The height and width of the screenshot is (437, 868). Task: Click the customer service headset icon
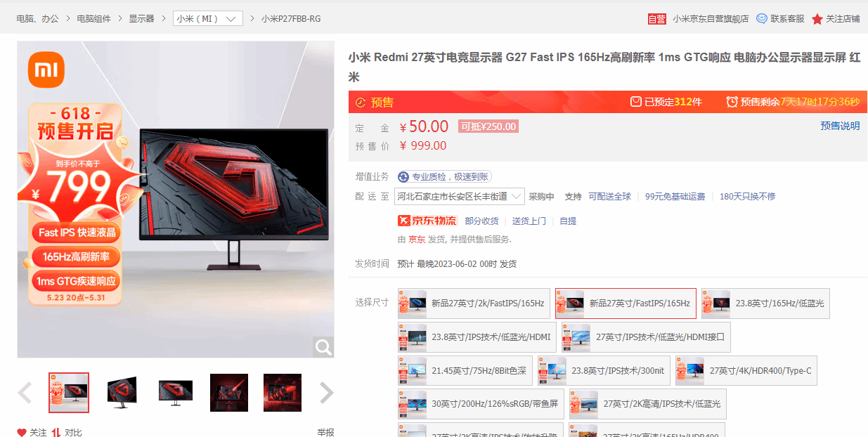click(761, 19)
